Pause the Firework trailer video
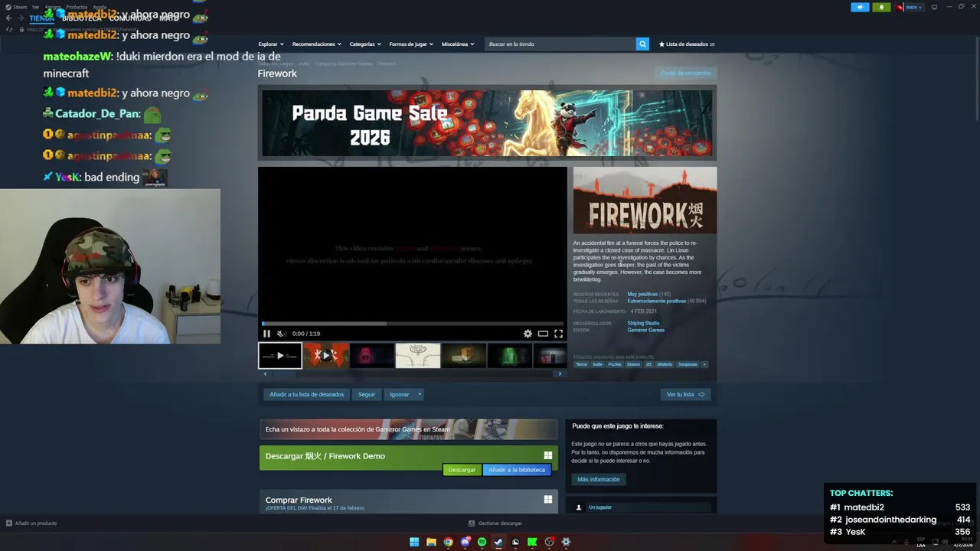Screen dimensions: 980x551 click(266, 334)
